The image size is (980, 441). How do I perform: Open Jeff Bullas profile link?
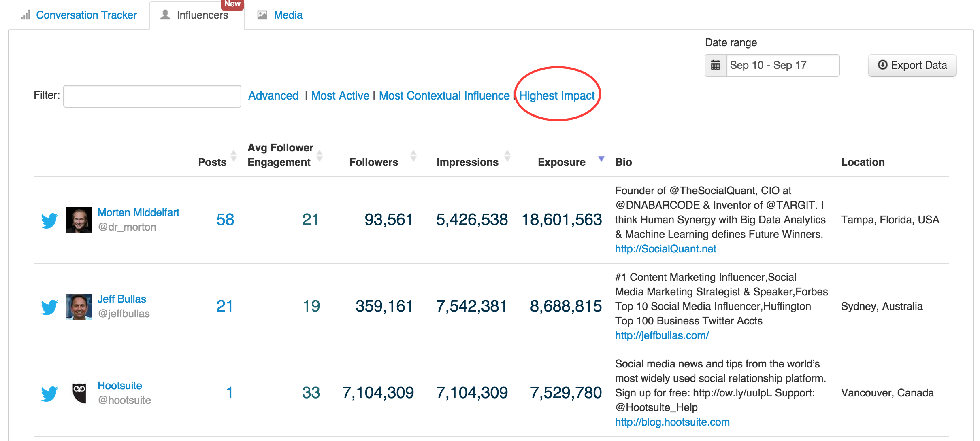[121, 299]
